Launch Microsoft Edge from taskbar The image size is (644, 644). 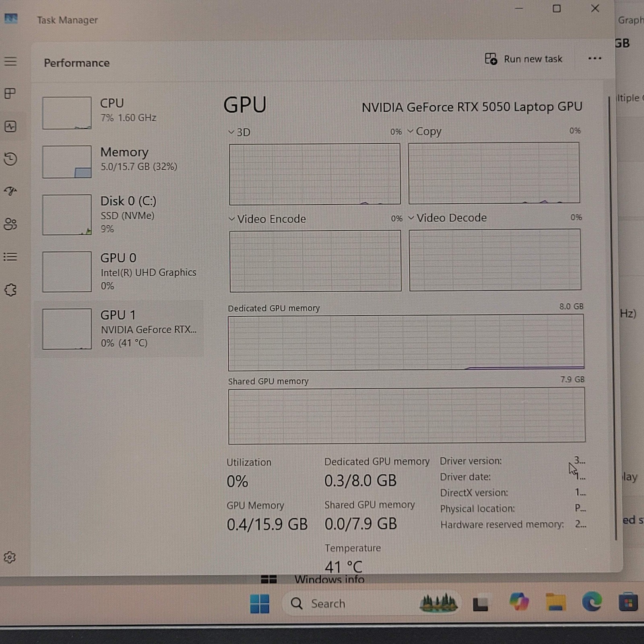[x=592, y=602]
